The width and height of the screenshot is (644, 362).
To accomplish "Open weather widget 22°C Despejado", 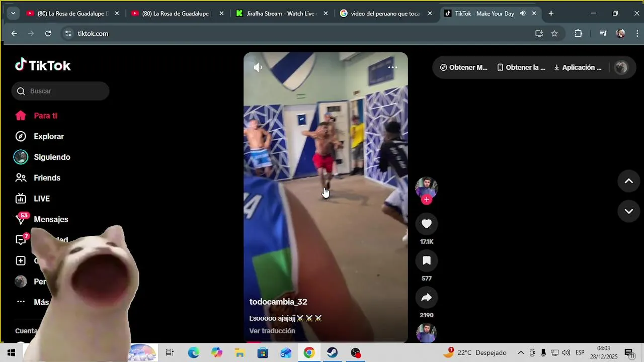I will [474, 353].
